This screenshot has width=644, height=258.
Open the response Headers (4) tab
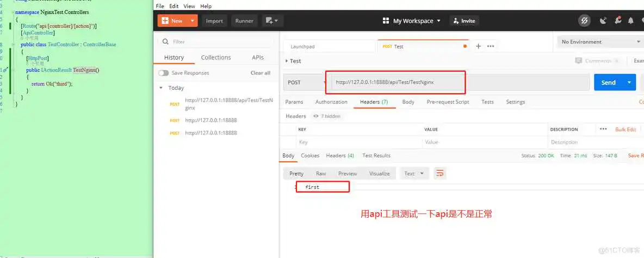point(340,156)
